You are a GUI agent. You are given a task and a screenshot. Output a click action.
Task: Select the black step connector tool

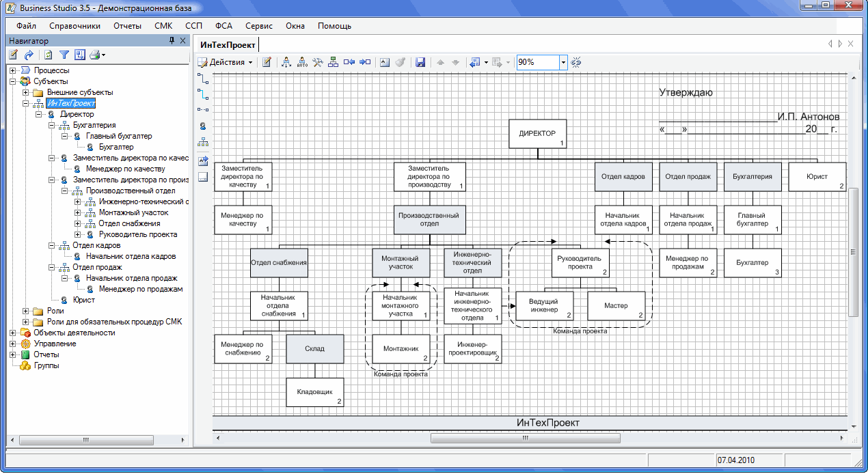(x=203, y=79)
